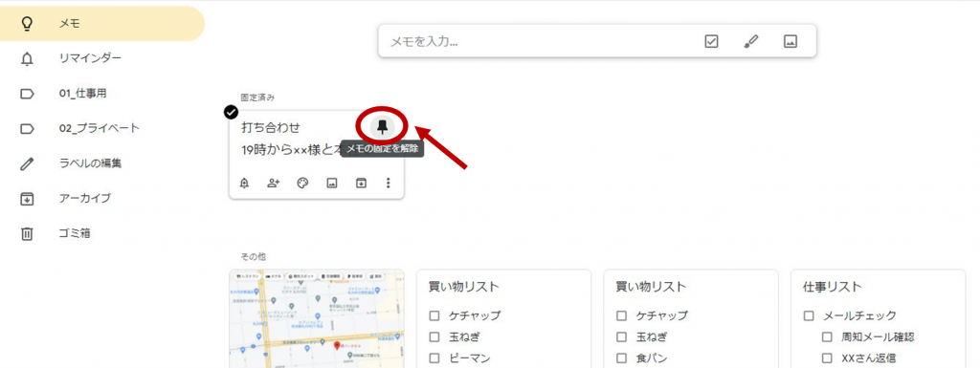Open the map image note
This screenshot has height=368, width=980.
click(x=317, y=318)
